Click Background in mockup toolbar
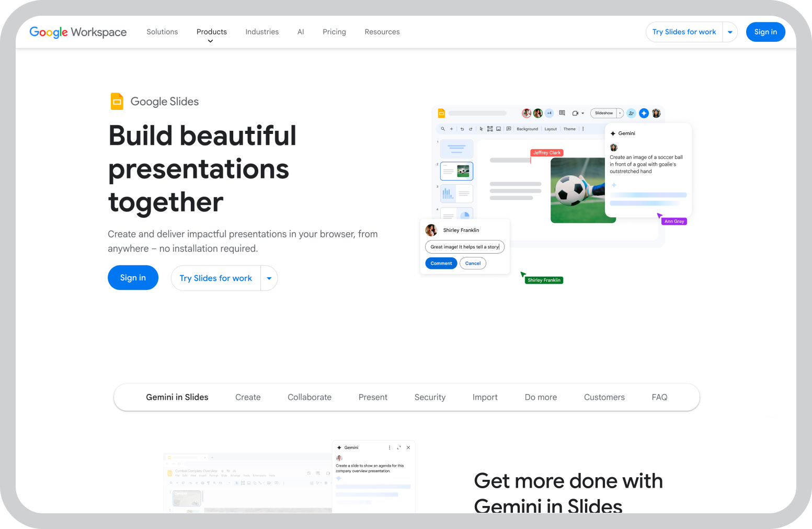 (527, 129)
